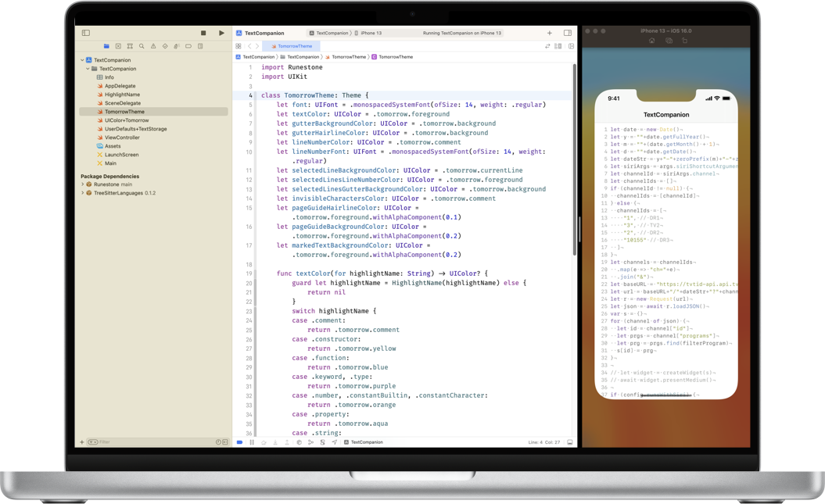Click the add file plus button in navigator

[x=81, y=442]
